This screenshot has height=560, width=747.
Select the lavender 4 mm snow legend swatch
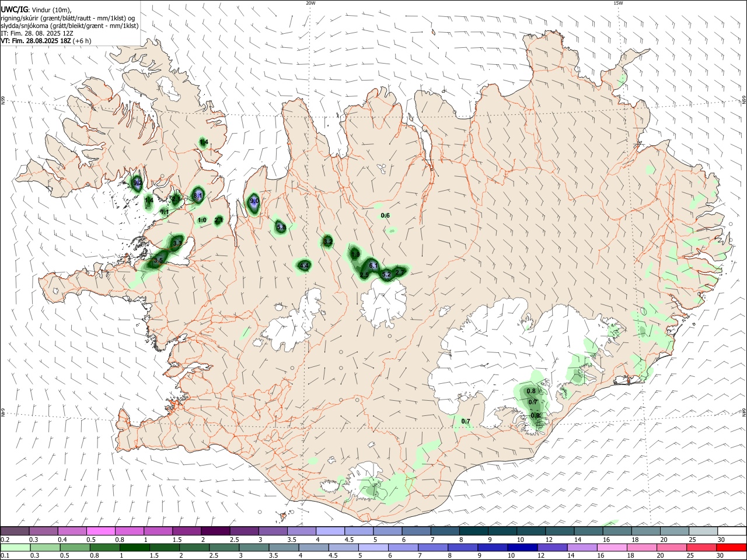(x=330, y=531)
